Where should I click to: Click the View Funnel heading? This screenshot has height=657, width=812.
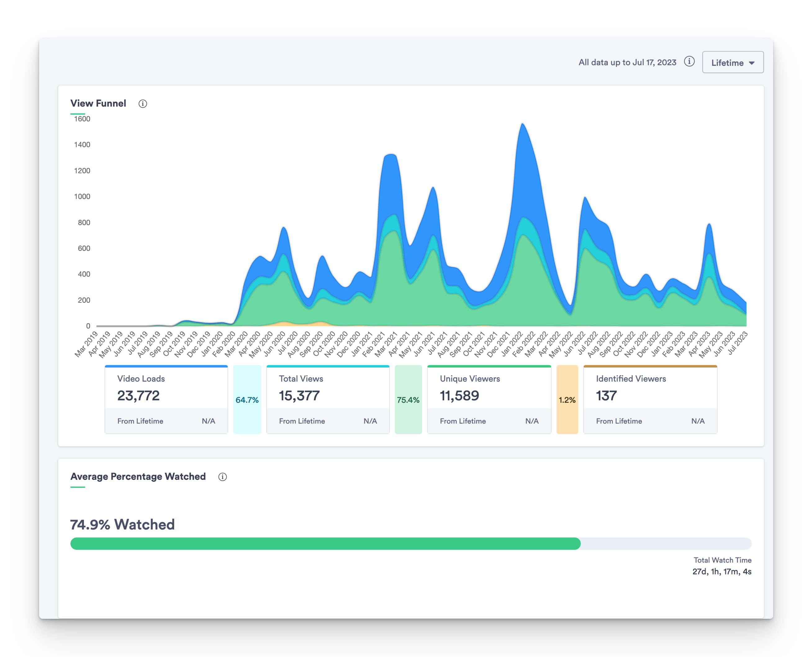point(98,103)
